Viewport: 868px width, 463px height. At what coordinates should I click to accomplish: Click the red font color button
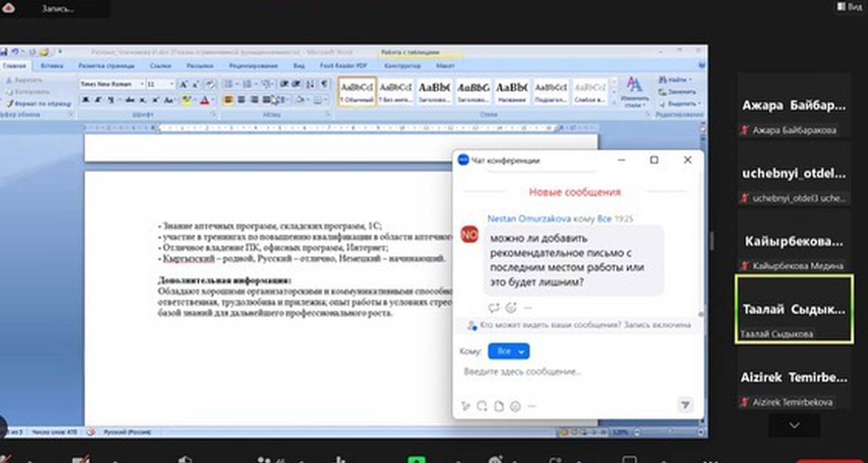click(x=205, y=100)
